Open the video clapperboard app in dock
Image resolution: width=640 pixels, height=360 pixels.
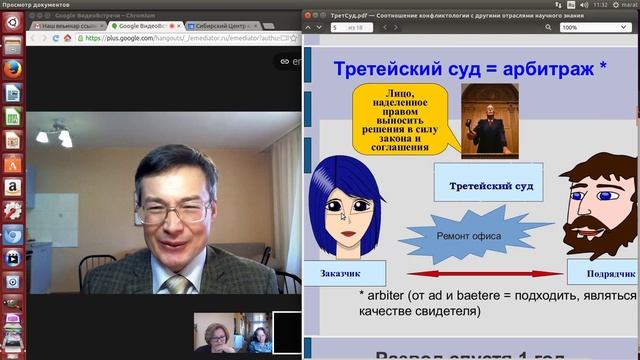click(13, 259)
